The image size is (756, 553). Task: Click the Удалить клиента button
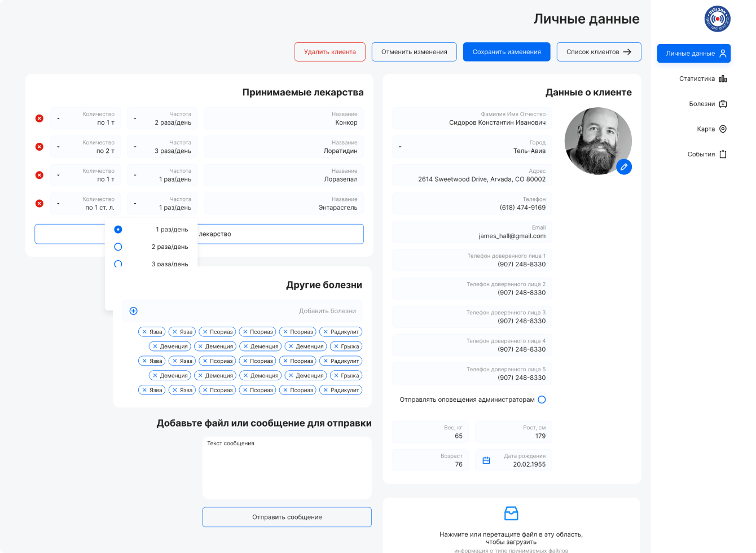click(330, 52)
